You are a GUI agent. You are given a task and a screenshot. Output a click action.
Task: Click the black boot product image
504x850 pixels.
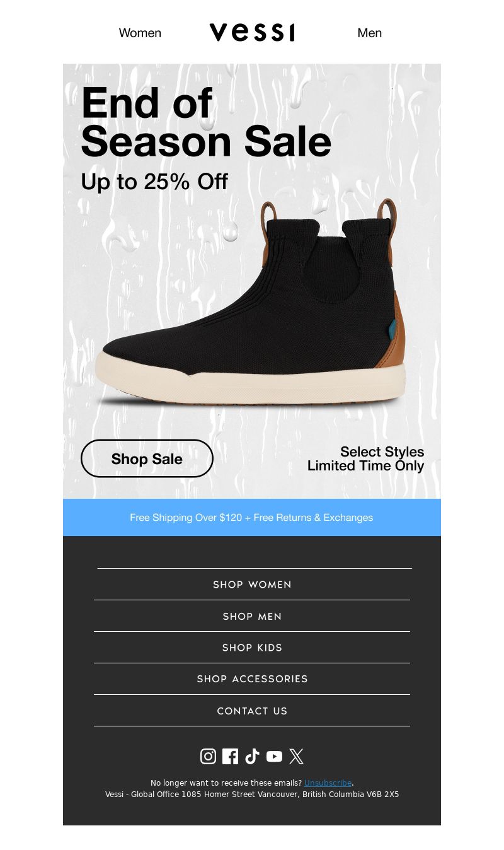click(251, 304)
